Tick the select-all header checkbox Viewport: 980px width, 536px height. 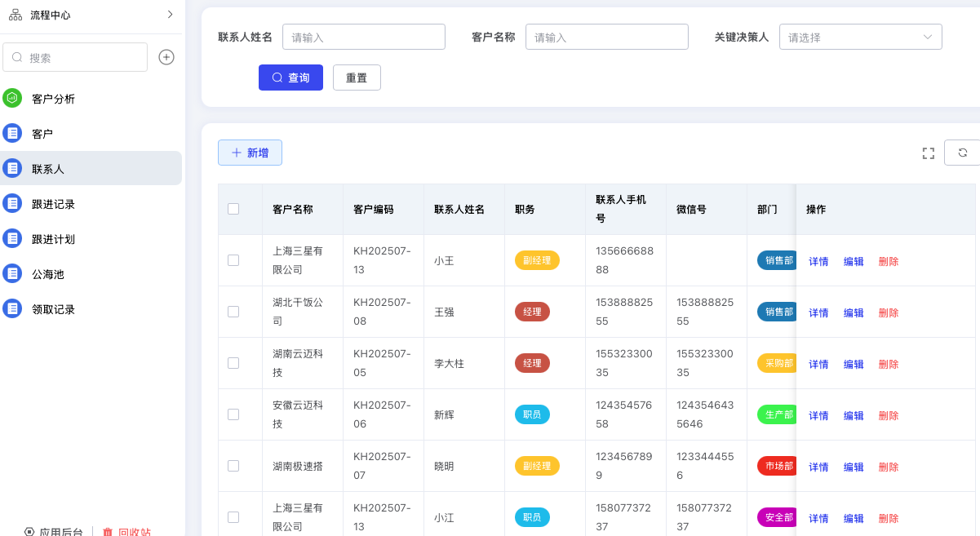[233, 209]
